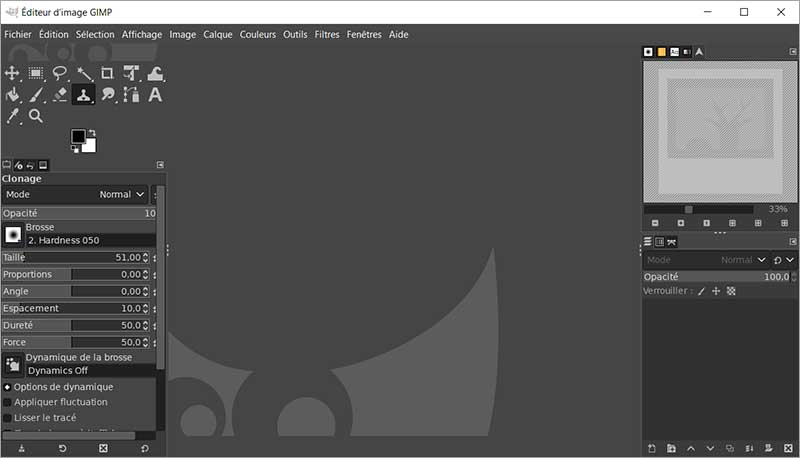Select the Bucket Fill tool
Viewport: 800px width, 458px height.
tap(12, 95)
